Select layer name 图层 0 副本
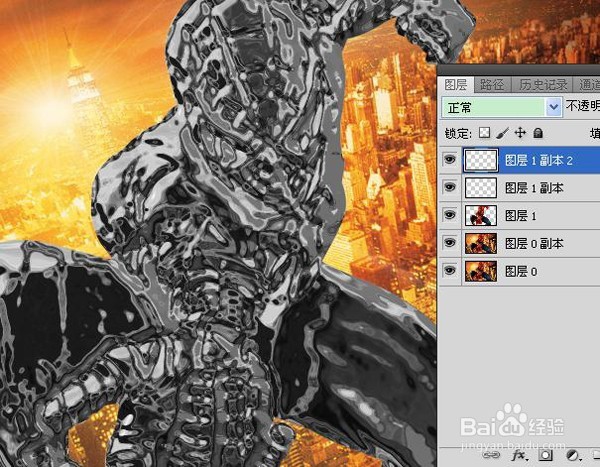 (x=534, y=243)
